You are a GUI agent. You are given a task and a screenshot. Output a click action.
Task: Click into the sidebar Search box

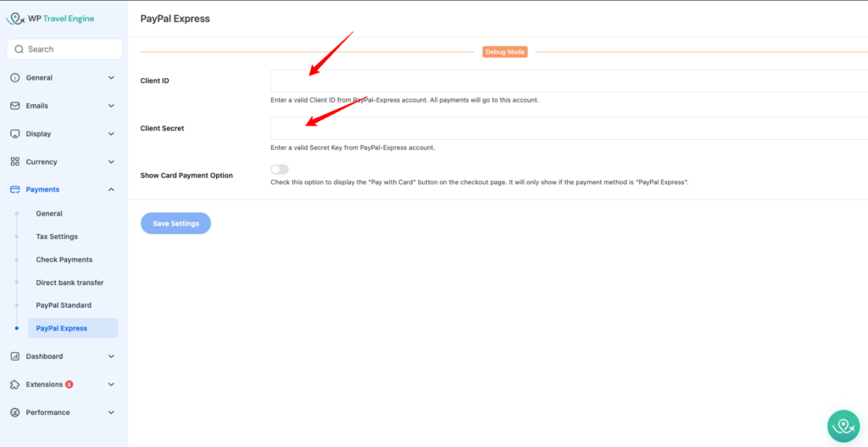pos(64,49)
